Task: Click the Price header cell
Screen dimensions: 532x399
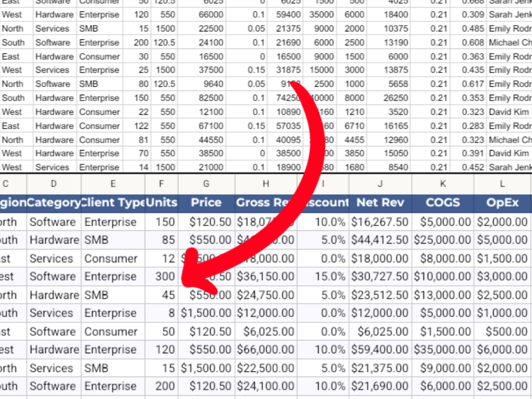Action: [206, 203]
